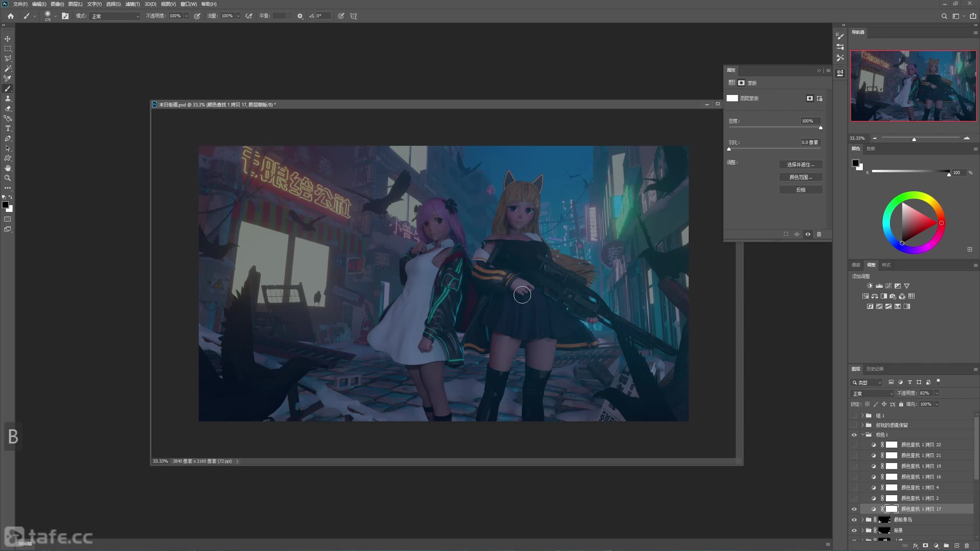Image resolution: width=980 pixels, height=551 pixels.
Task: Enable airbrush-style build-up effects
Action: [x=249, y=16]
